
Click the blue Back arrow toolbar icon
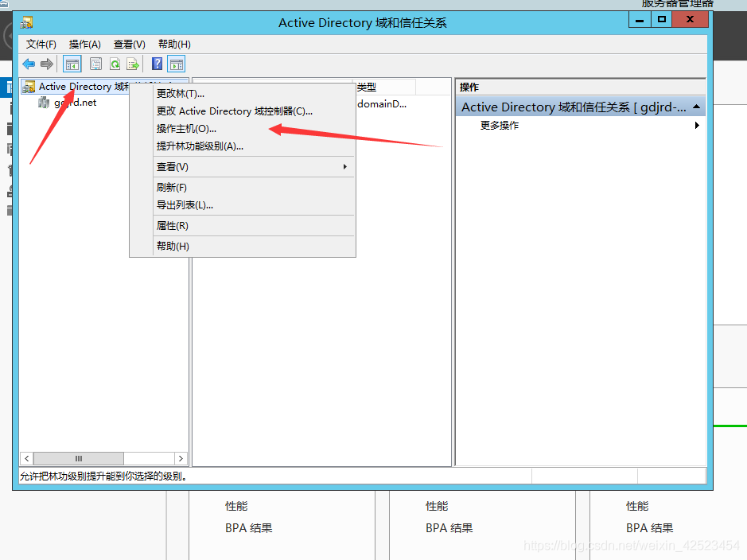click(x=29, y=64)
